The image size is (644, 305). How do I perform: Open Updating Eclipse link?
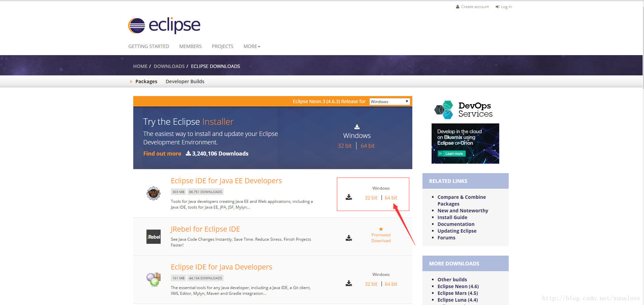tap(457, 231)
